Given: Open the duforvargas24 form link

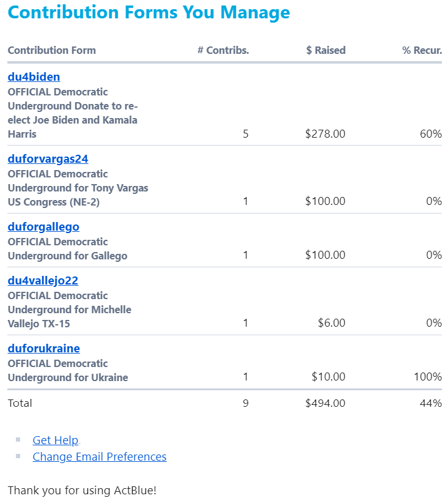Looking at the screenshot, I should coord(48,158).
